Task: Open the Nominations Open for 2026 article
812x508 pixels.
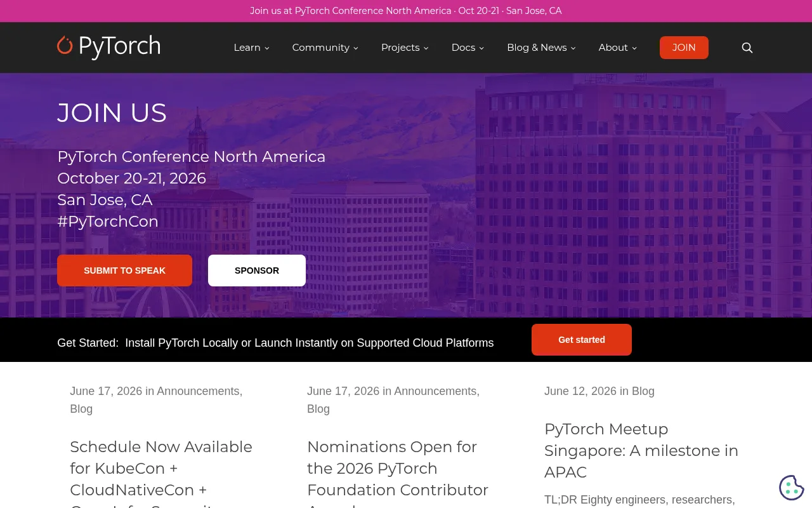Action: pos(398,476)
